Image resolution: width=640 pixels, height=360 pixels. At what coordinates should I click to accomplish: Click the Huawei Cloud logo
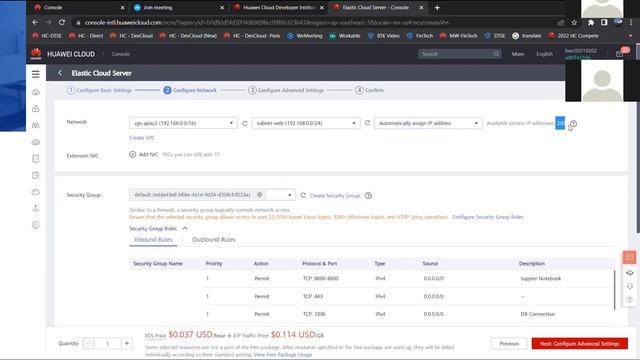tap(36, 53)
